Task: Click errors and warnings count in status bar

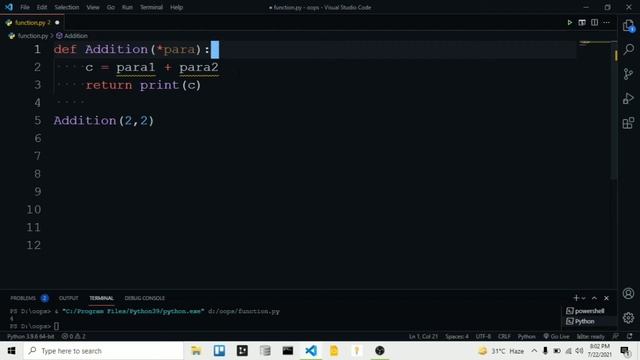Action: pyautogui.click(x=73, y=336)
